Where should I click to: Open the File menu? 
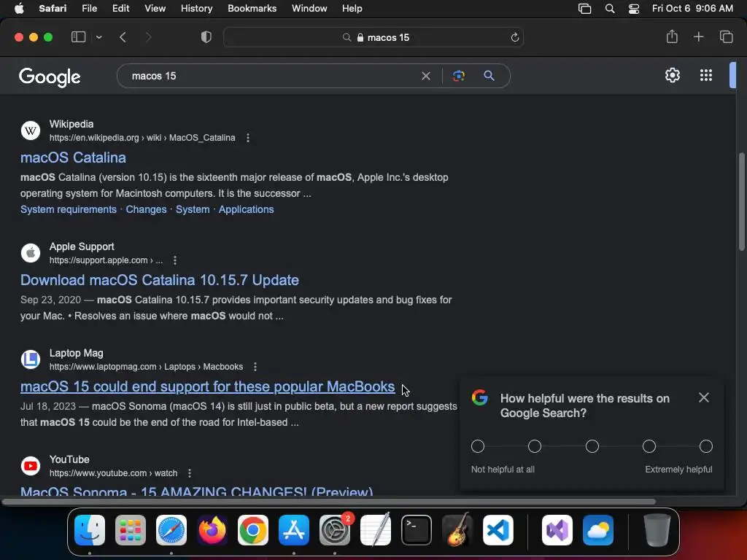pyautogui.click(x=89, y=9)
